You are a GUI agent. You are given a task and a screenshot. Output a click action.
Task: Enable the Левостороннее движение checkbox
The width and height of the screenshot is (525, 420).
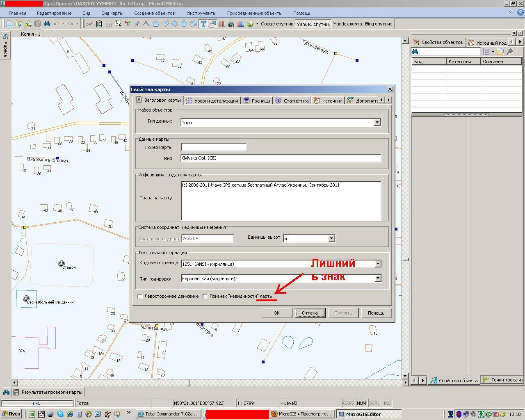[x=140, y=296]
